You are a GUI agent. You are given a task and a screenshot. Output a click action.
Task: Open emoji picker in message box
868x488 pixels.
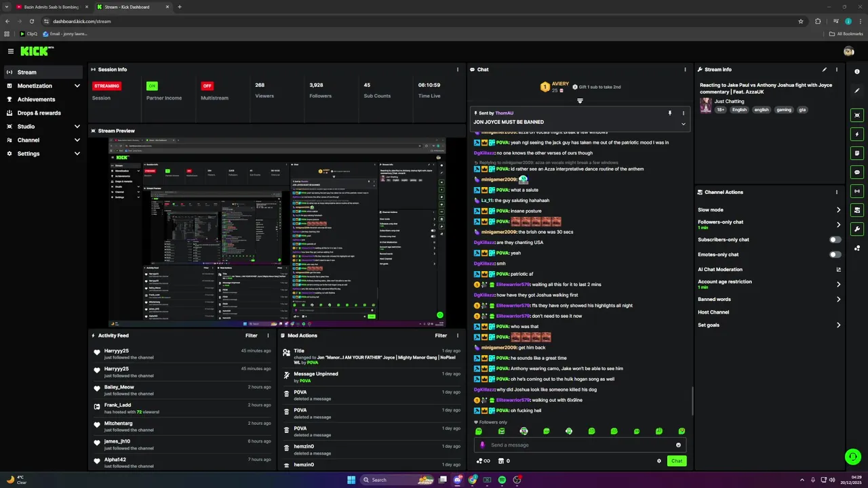click(678, 445)
